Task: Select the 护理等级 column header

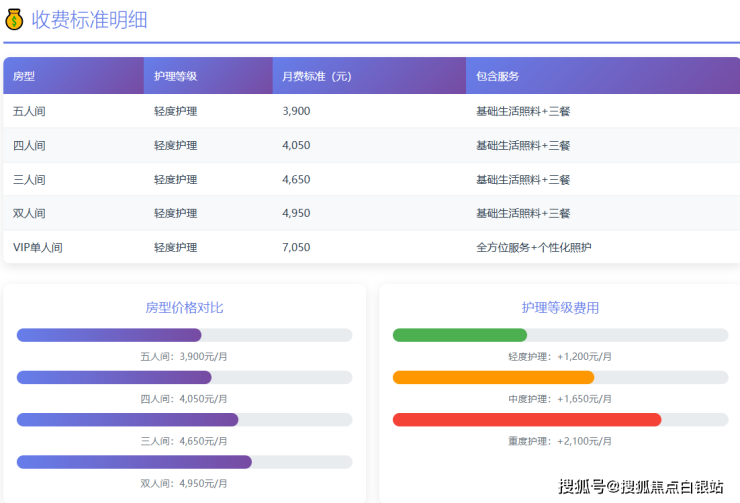Action: (x=175, y=76)
